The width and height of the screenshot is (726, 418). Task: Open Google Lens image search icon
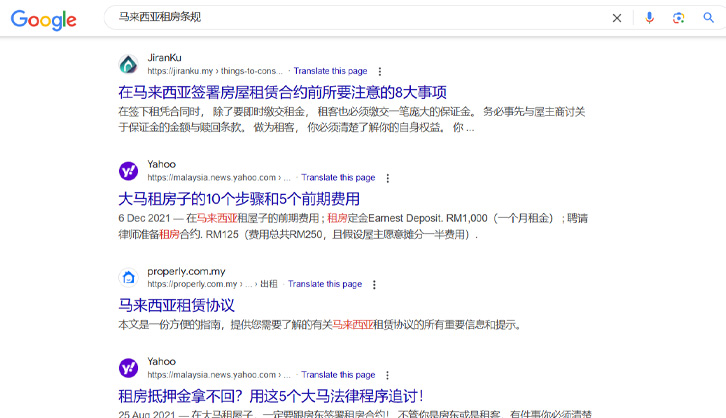[678, 18]
